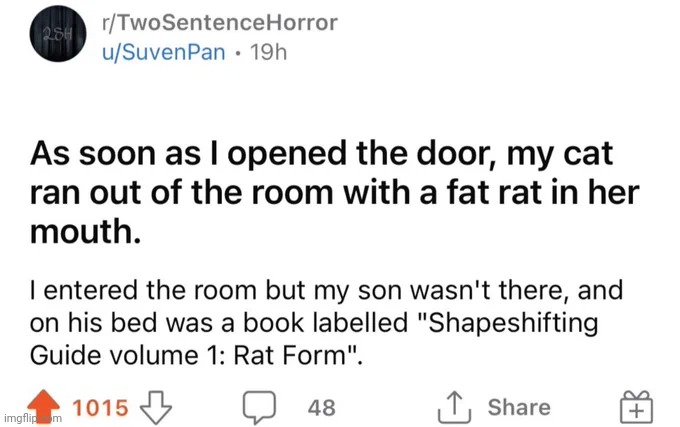Downvote the post using the down arrow
The height and width of the screenshot is (427, 680).
[x=156, y=407]
